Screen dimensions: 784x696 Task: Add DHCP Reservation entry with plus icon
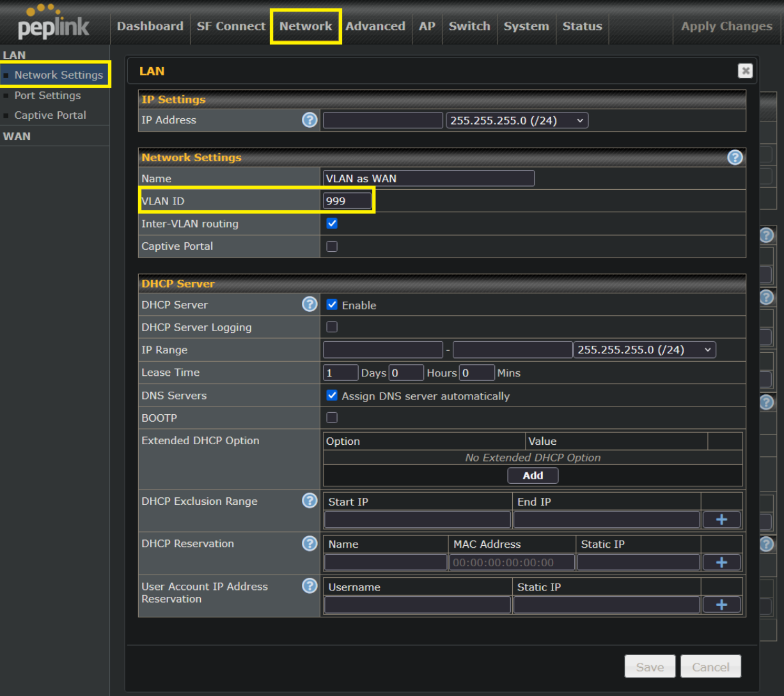(721, 562)
